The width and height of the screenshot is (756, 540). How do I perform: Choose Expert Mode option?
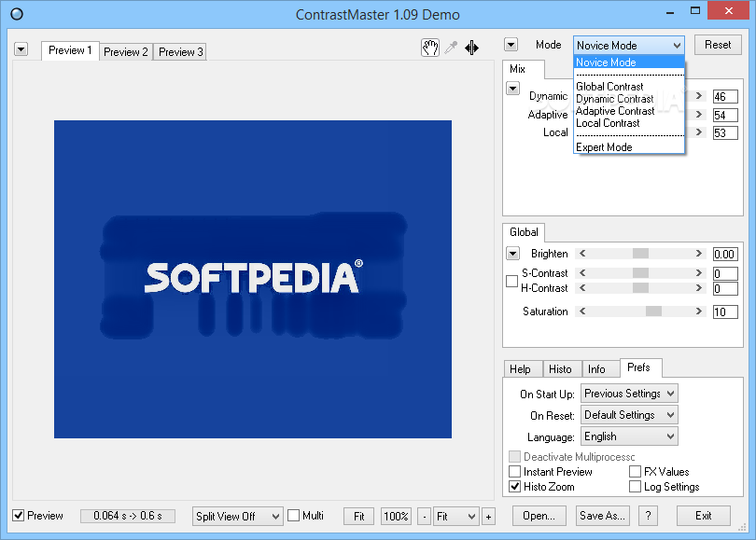point(629,147)
